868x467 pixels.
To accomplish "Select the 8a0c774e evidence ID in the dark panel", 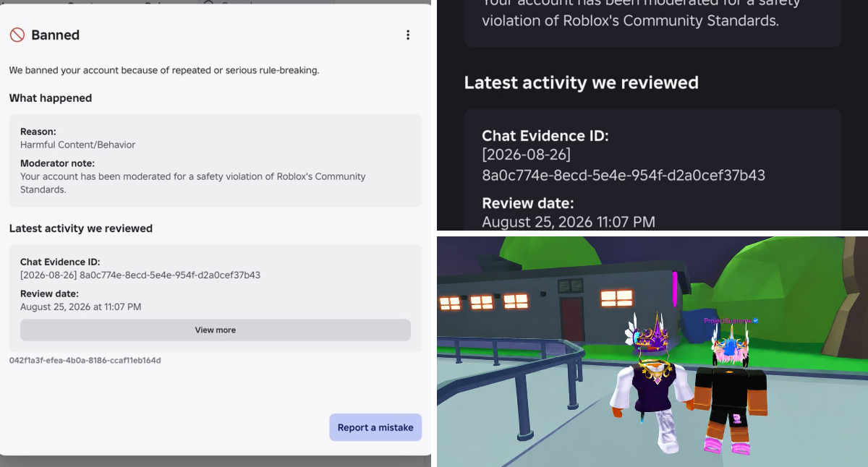I will tap(624, 175).
